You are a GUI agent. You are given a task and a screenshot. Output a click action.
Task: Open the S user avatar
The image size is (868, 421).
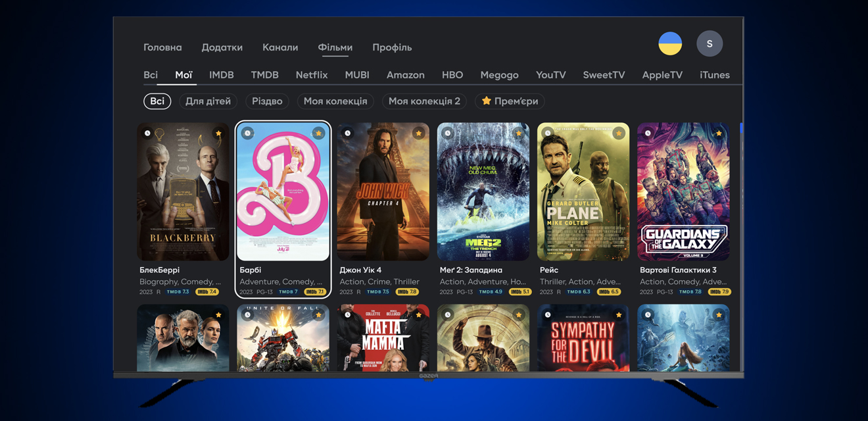click(710, 43)
